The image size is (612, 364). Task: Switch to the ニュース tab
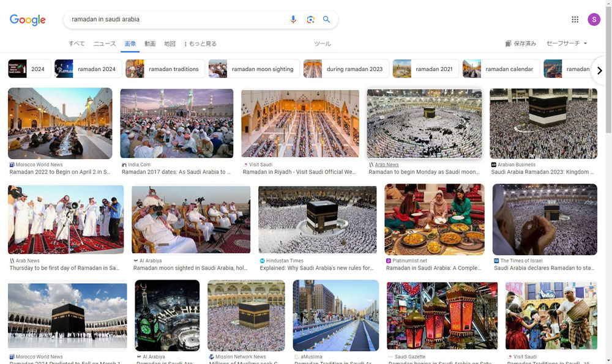105,43
